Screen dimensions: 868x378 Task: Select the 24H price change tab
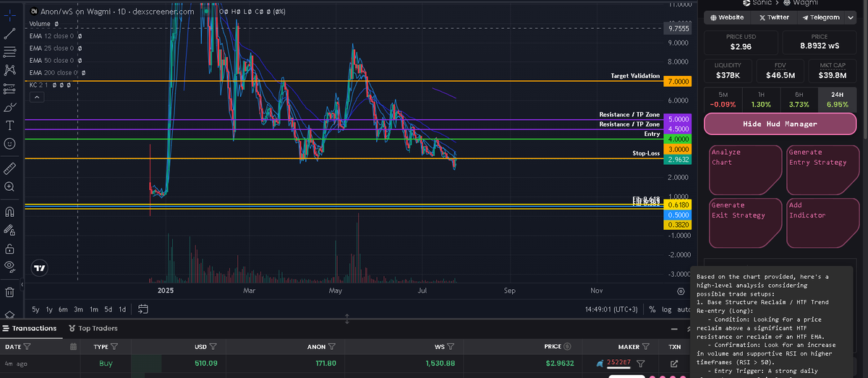pyautogui.click(x=837, y=100)
